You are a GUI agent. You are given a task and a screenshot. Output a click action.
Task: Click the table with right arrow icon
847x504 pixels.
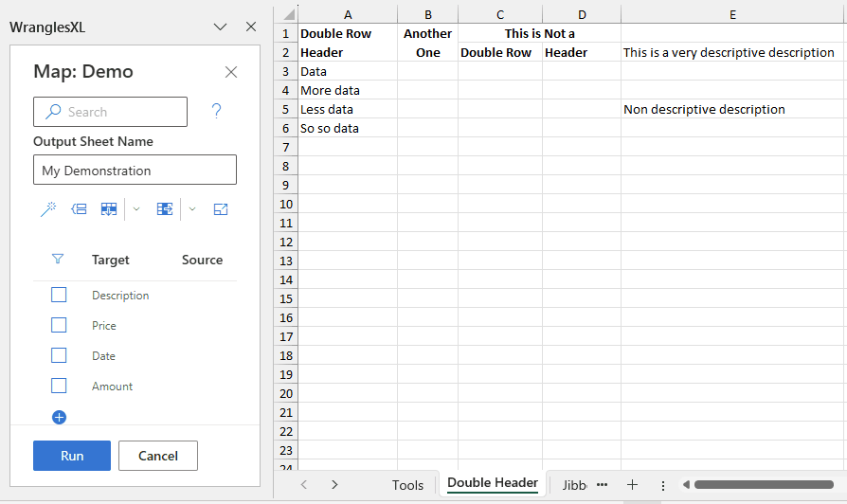tap(165, 209)
